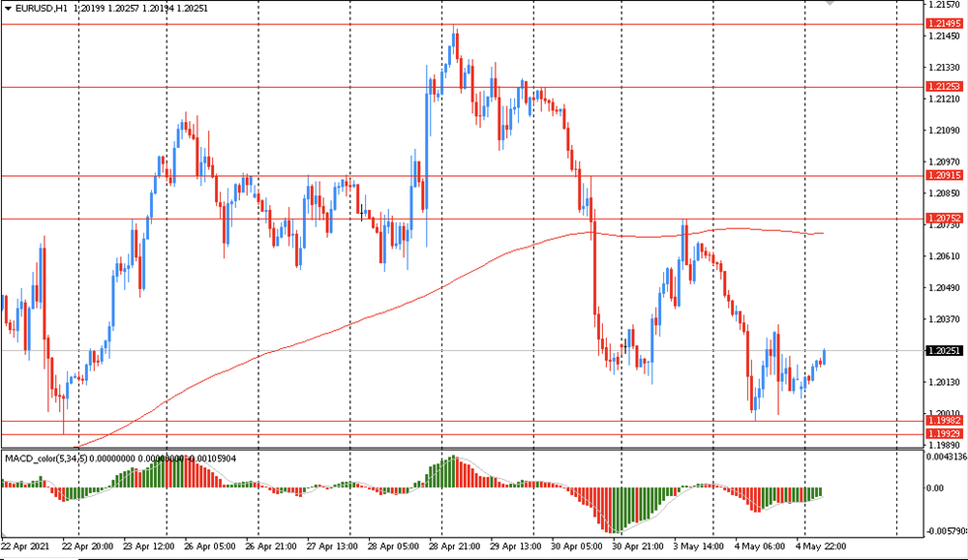Select the red 1.21495 price level label
The image size is (968, 560).
pos(944,23)
